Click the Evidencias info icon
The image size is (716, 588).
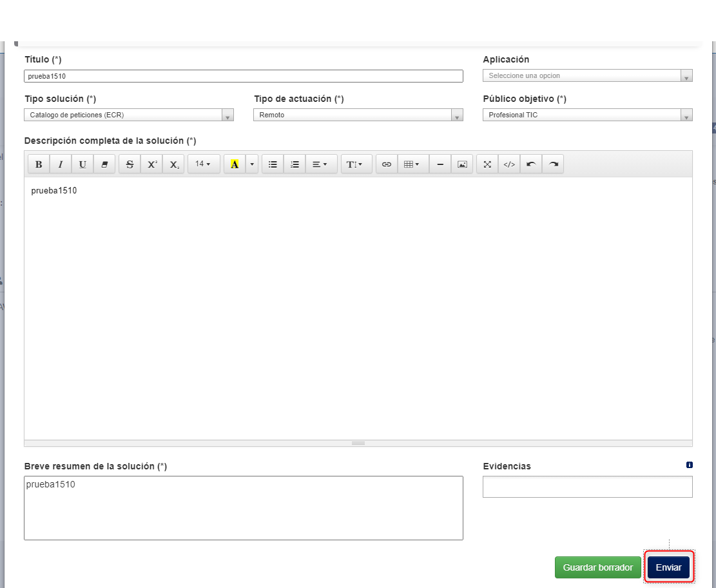click(689, 465)
